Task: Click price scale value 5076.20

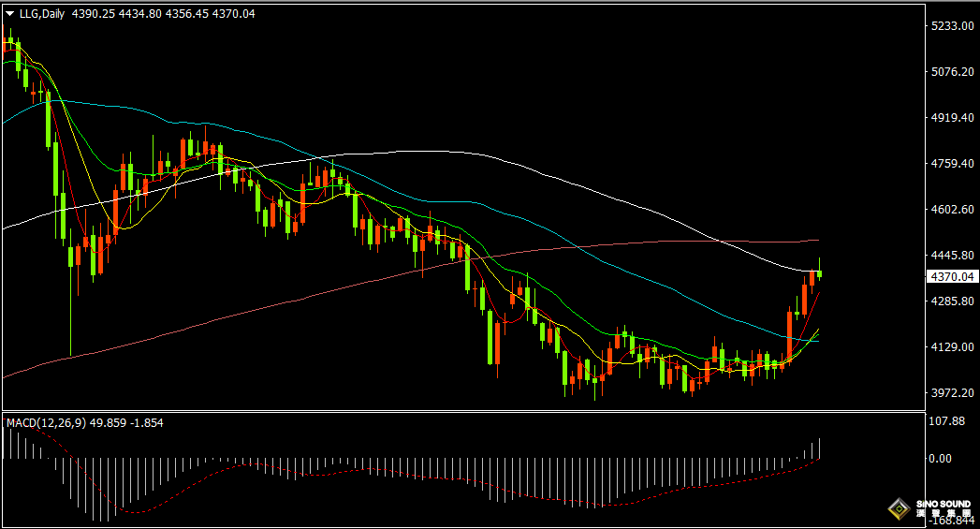Action: tap(953, 72)
